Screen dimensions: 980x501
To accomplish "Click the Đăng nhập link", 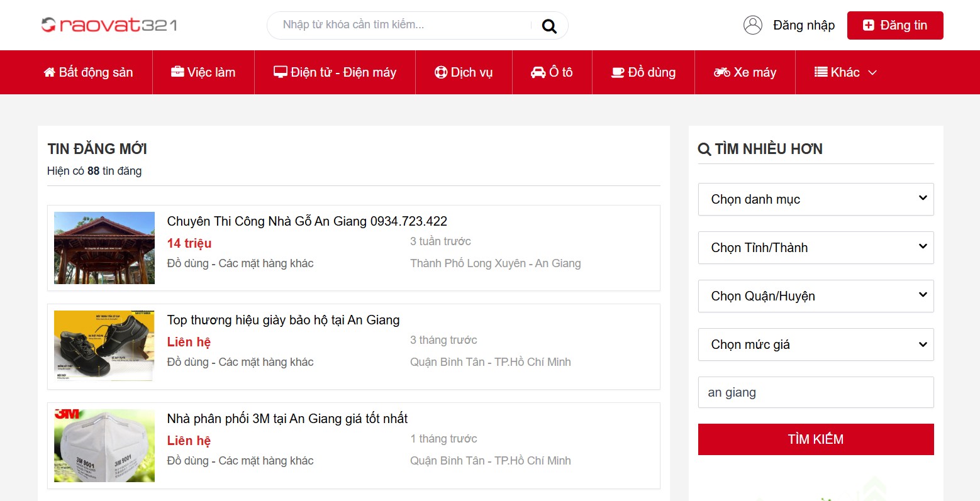I will (x=804, y=25).
